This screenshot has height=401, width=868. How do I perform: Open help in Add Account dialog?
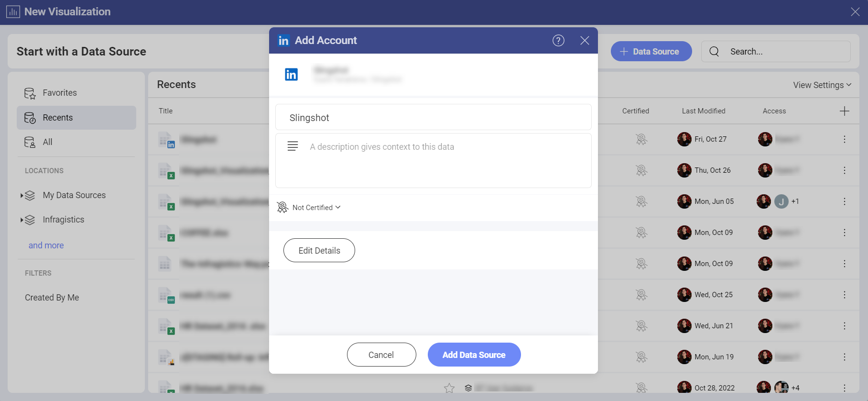coord(558,41)
